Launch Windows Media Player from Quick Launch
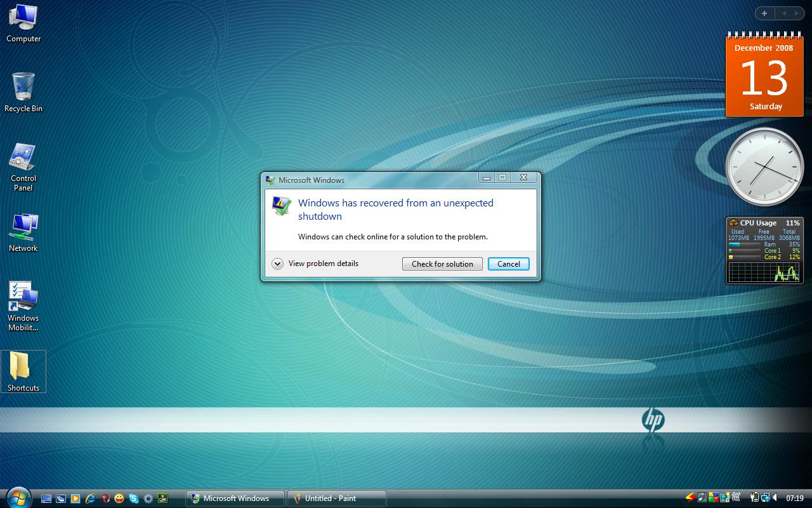 point(75,498)
